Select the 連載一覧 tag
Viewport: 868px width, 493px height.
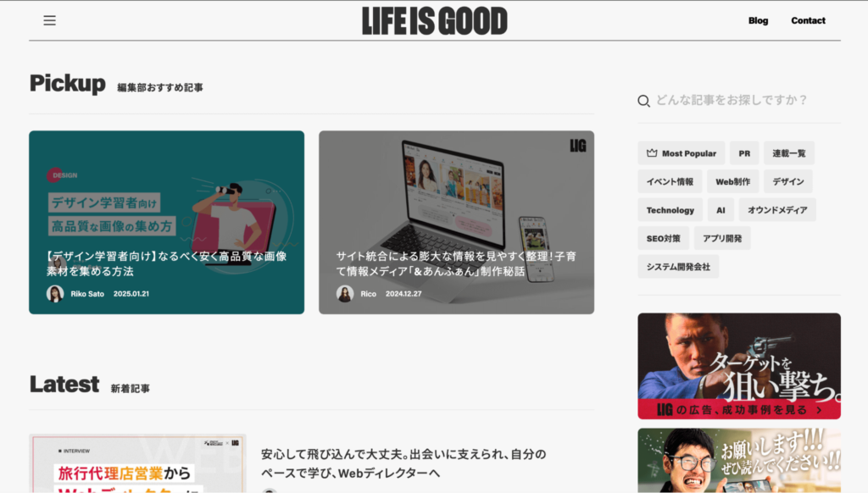click(789, 153)
